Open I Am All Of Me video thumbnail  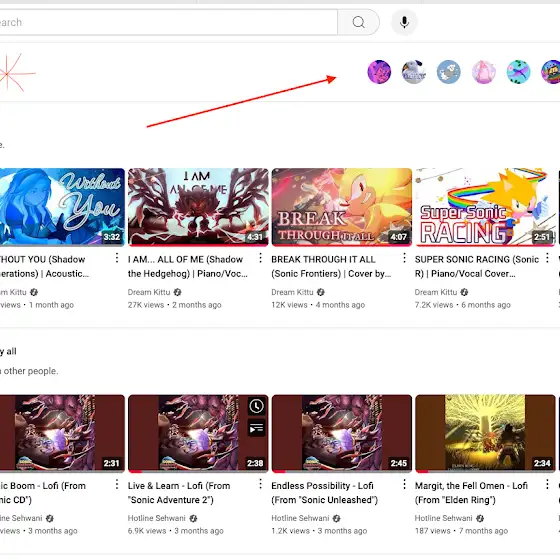(x=198, y=207)
